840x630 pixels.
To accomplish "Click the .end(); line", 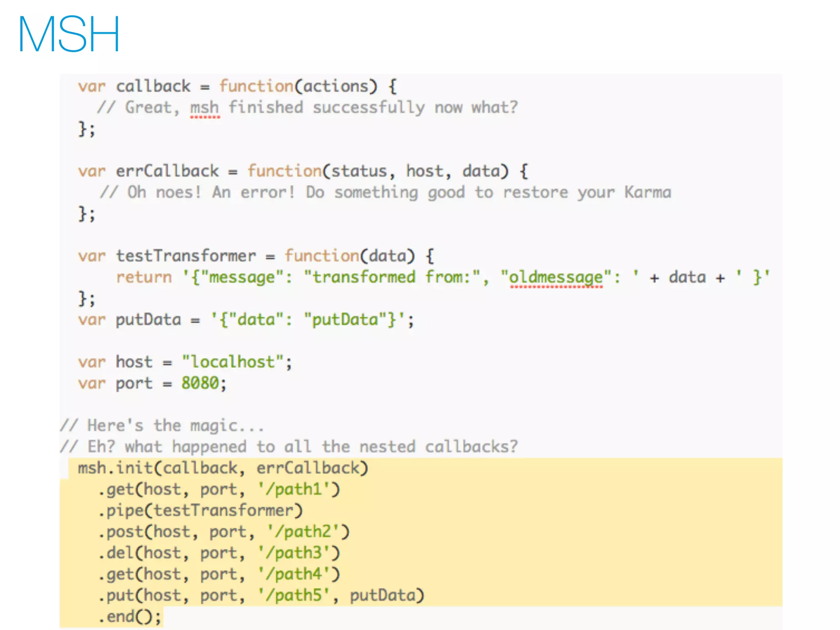I will point(130,616).
